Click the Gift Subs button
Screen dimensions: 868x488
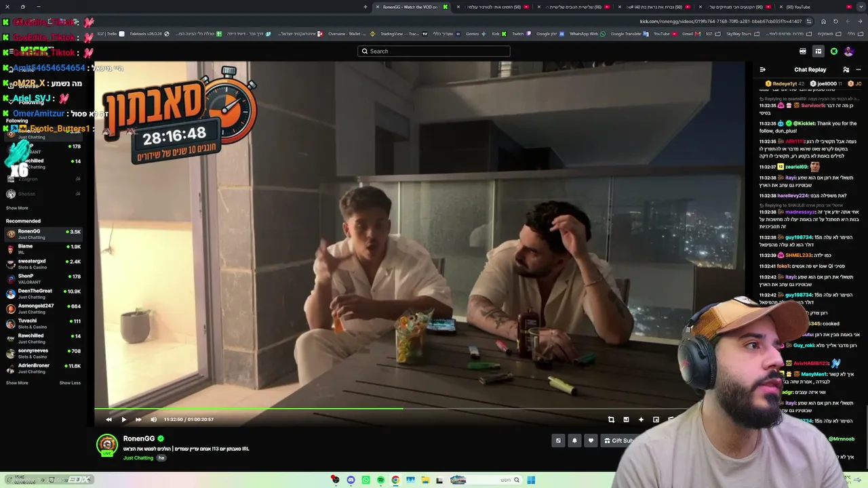[x=618, y=441]
